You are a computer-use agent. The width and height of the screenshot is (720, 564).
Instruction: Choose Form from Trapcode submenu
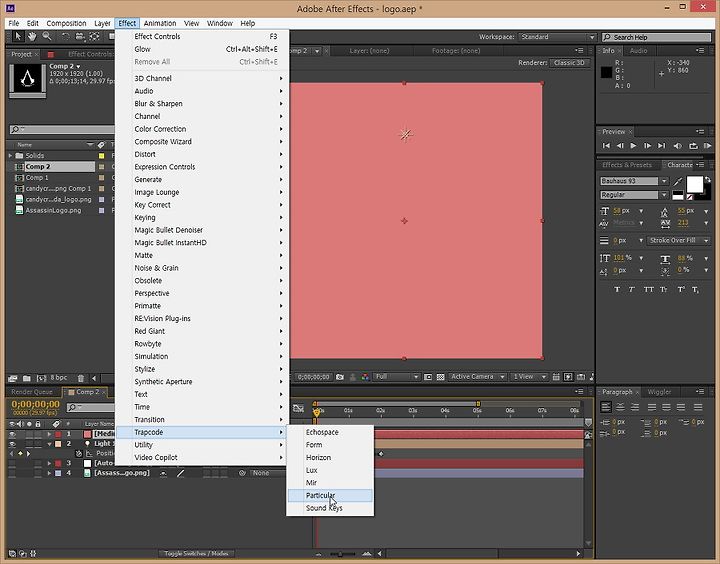click(330, 445)
